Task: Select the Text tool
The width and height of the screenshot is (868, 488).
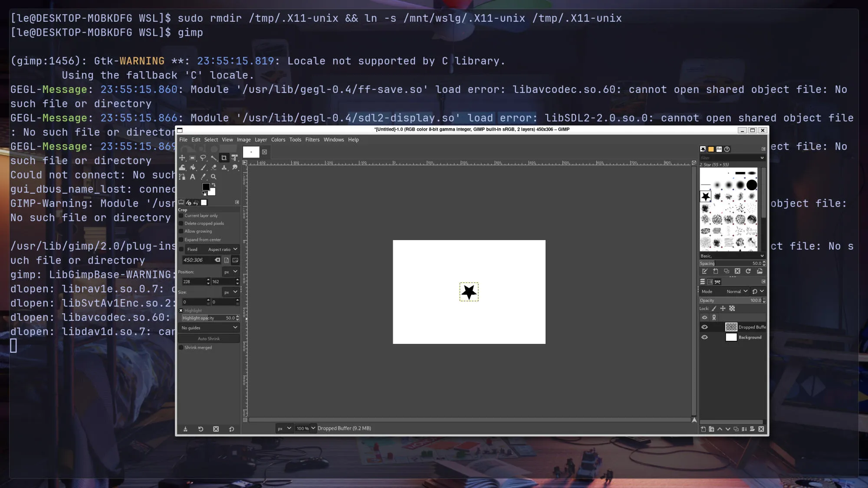Action: (193, 177)
